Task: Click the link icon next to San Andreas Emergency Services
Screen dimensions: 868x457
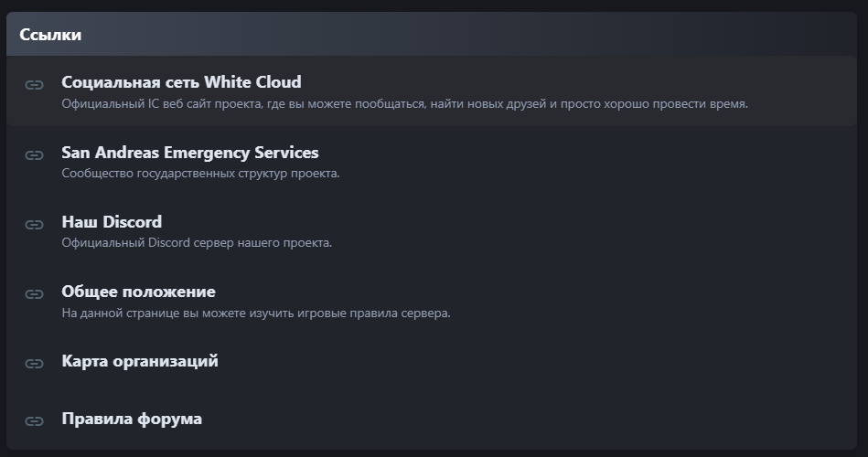Action: [x=35, y=154]
